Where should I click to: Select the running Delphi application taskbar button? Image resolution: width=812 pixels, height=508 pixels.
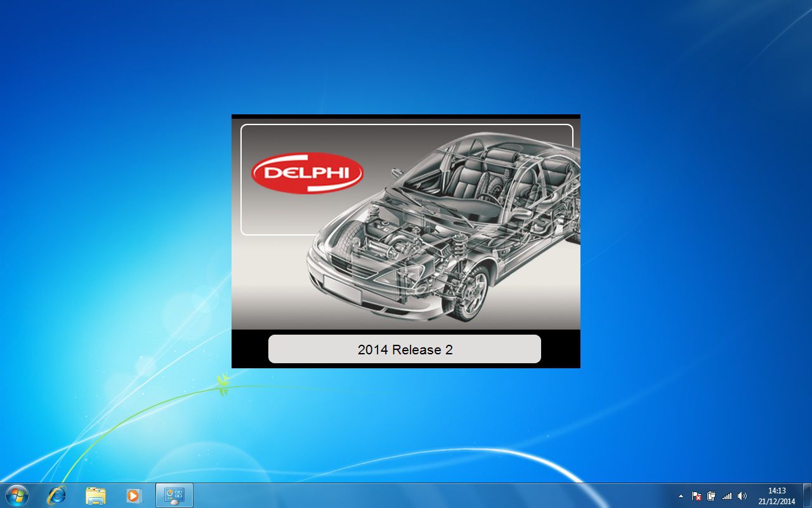174,495
